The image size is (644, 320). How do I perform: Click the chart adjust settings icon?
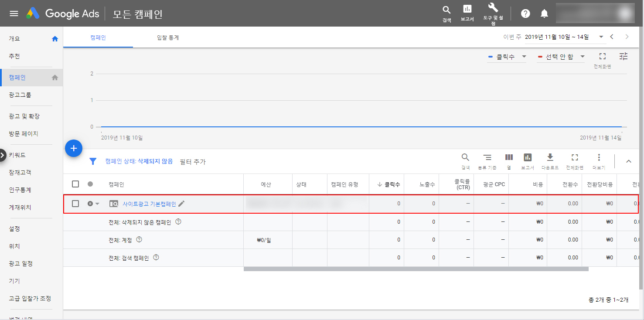[624, 56]
